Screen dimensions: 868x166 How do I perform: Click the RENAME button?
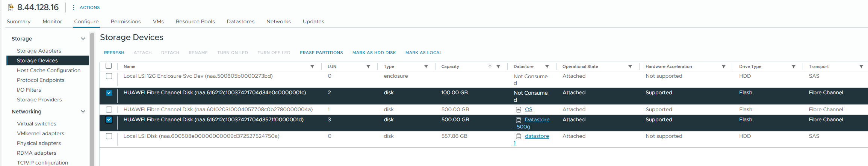coord(198,53)
